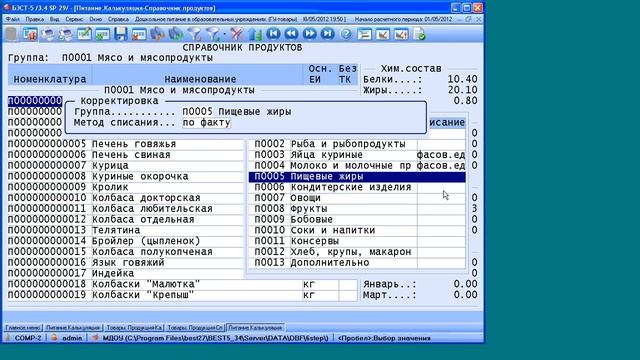This screenshot has height=360, width=640.
Task: Click the Метод списания field 'по факту'
Action: [206, 122]
